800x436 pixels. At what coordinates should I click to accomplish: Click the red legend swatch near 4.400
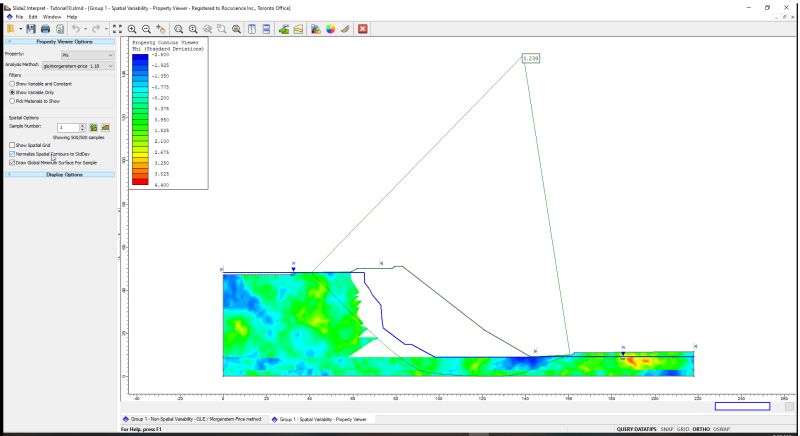pyautogui.click(x=140, y=181)
